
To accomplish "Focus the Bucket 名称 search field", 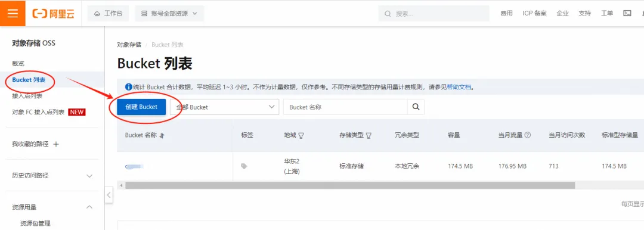I will pos(345,107).
